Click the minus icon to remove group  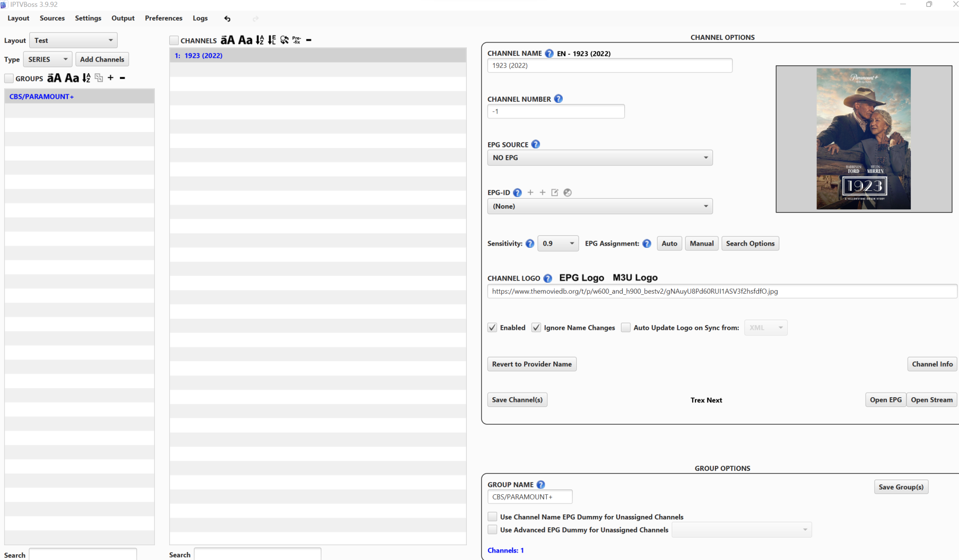(x=123, y=78)
